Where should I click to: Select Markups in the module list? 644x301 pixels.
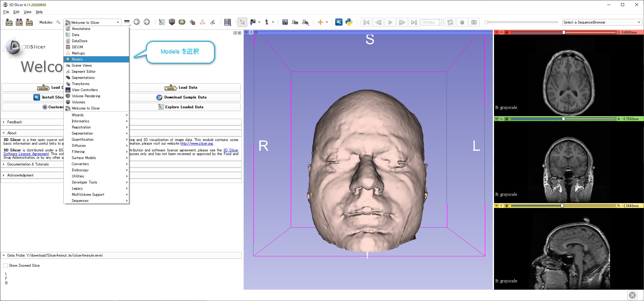pyautogui.click(x=96, y=53)
